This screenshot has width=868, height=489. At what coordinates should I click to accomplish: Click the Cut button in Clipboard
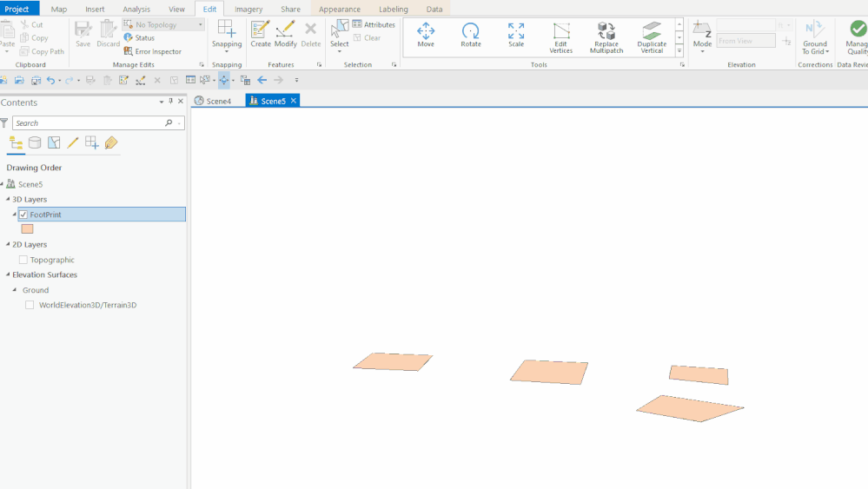coord(31,24)
